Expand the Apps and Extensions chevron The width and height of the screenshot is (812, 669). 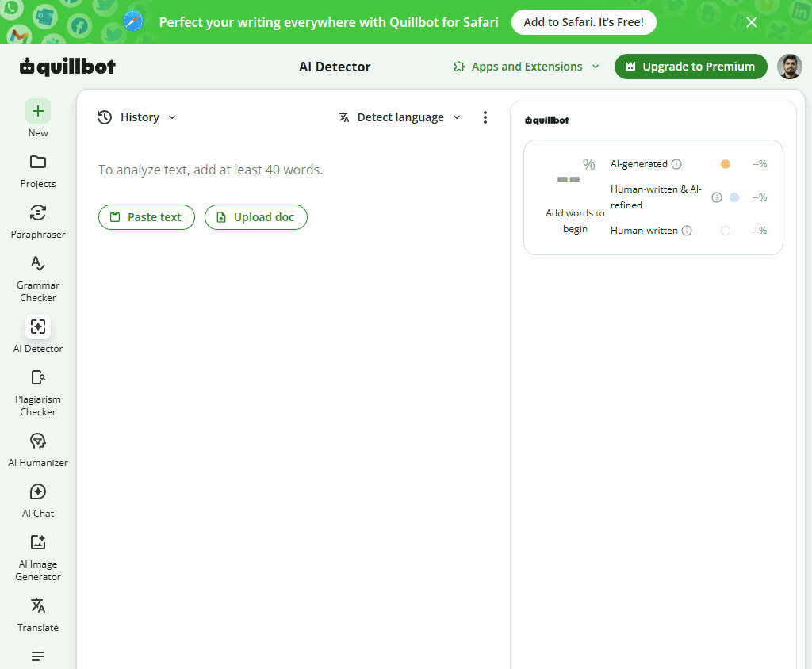596,67
